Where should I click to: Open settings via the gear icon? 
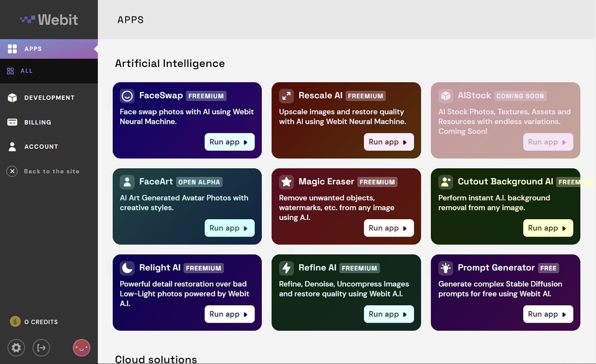pyautogui.click(x=16, y=347)
